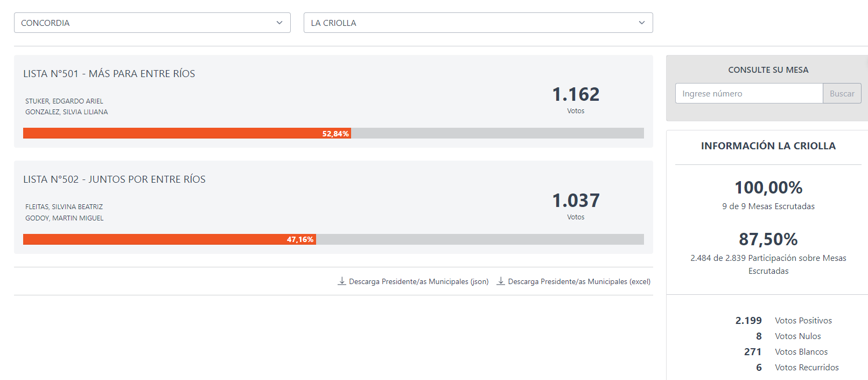Download Presidente/as Municipales as excel
This screenshot has width=868, height=380.
pyautogui.click(x=579, y=281)
